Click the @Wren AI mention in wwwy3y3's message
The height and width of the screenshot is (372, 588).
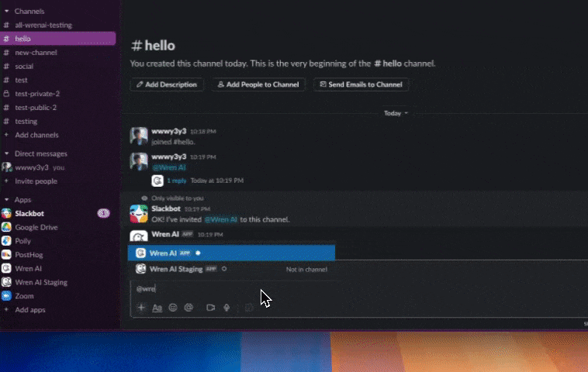point(169,167)
